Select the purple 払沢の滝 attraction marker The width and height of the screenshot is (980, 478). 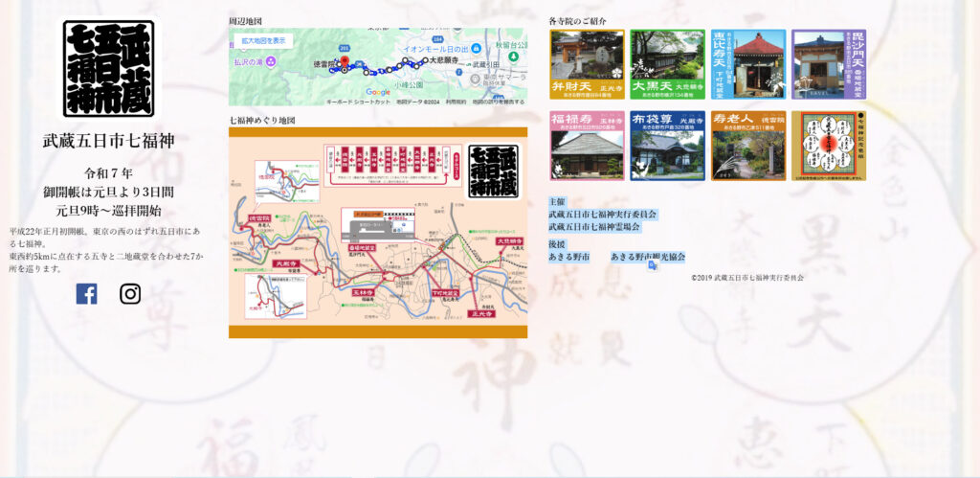click(x=271, y=61)
